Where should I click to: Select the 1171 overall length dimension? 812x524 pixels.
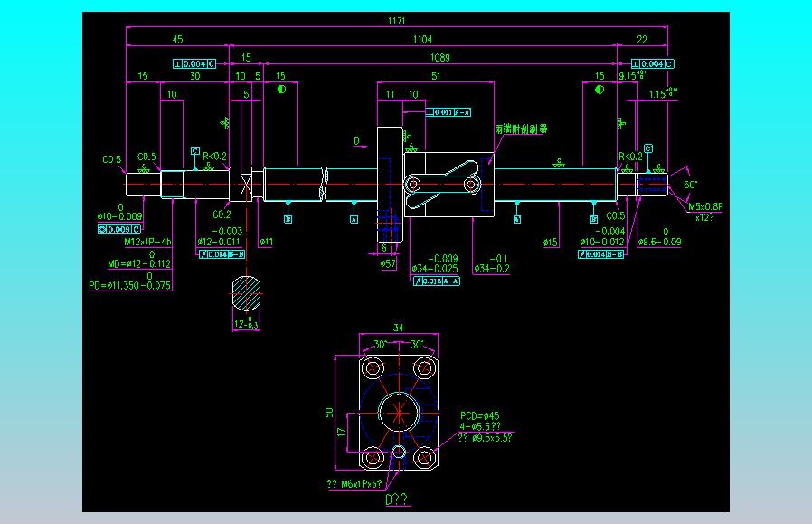(x=397, y=21)
